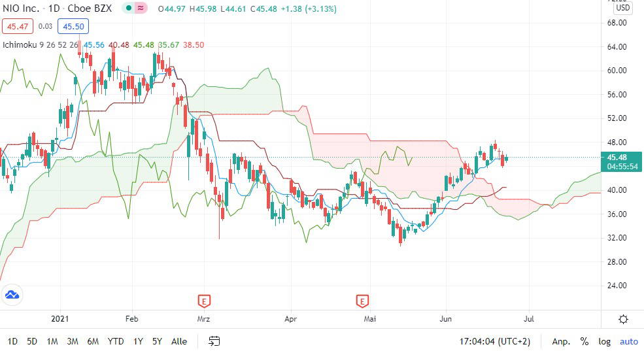Open the timezone 17:04:04 (UTC+2) selector
This screenshot has width=644, height=351.
click(x=494, y=341)
